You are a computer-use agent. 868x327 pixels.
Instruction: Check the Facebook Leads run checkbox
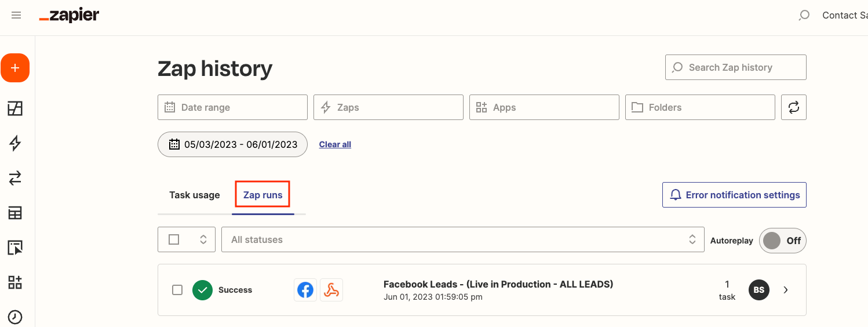click(177, 290)
